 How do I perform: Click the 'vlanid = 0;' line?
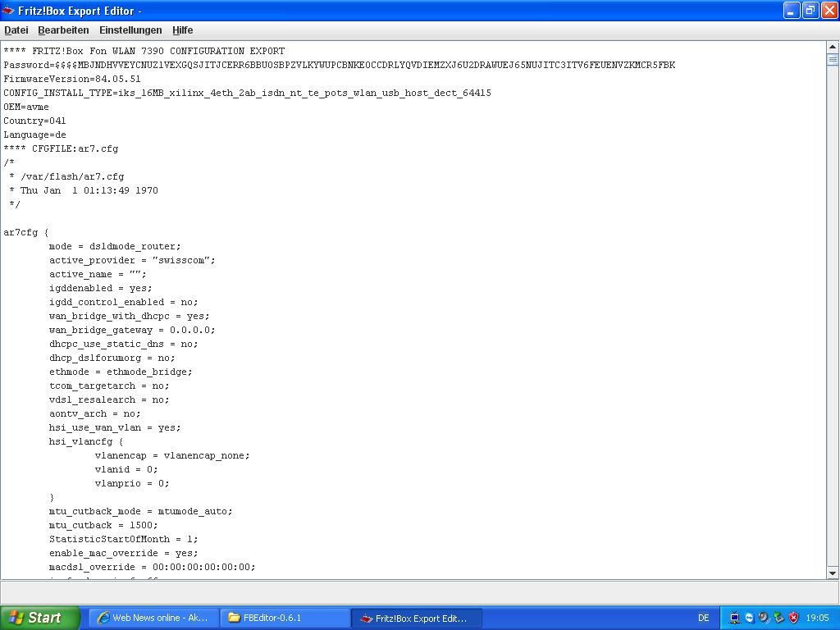[x=126, y=468]
